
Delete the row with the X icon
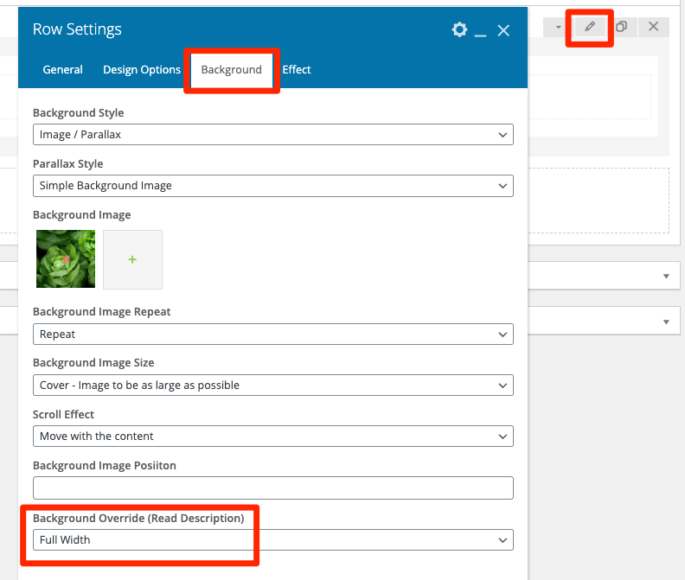click(653, 27)
